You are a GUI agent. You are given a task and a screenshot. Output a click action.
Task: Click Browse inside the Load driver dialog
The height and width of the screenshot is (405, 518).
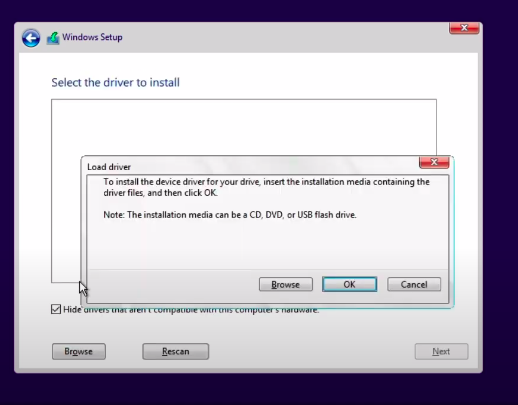[286, 284]
